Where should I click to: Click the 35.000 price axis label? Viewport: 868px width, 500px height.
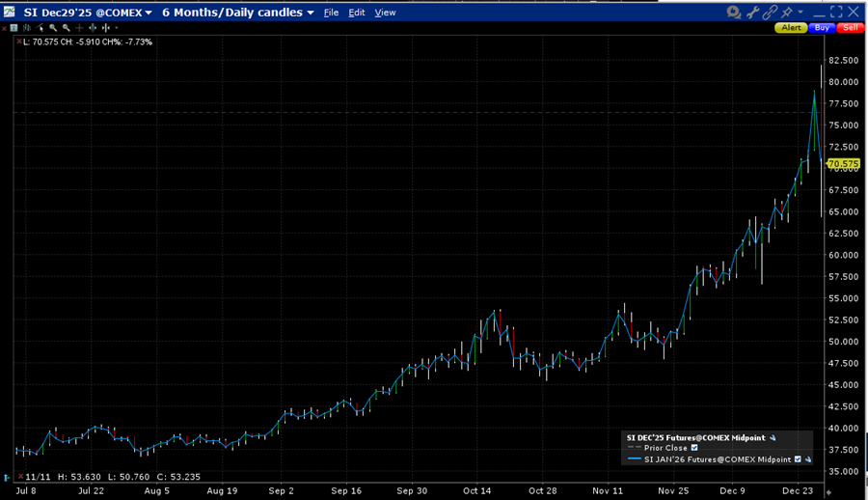coord(844,472)
